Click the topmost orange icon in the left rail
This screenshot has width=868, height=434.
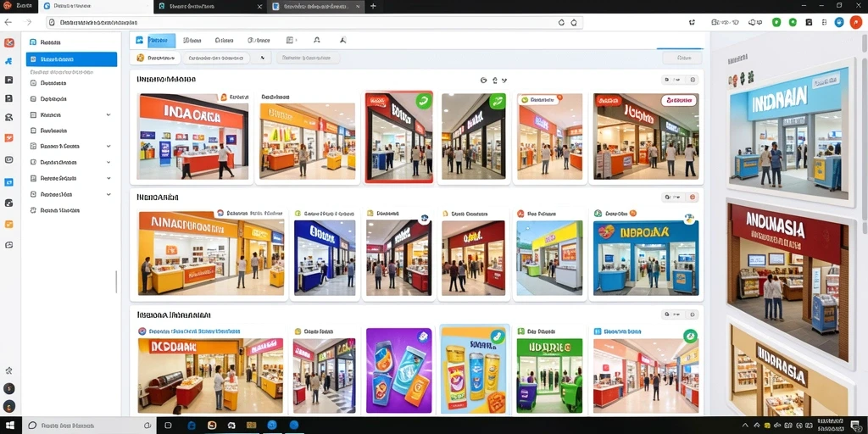coord(8,42)
